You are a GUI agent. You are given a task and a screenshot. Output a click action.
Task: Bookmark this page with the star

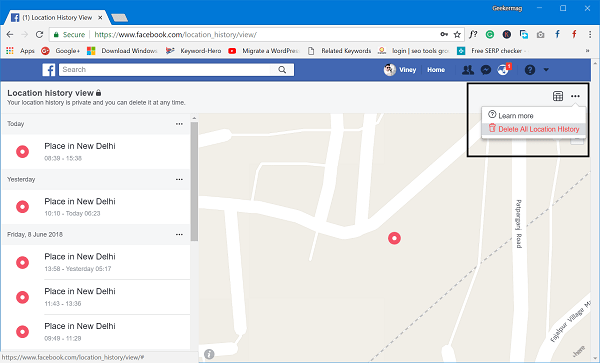point(457,35)
